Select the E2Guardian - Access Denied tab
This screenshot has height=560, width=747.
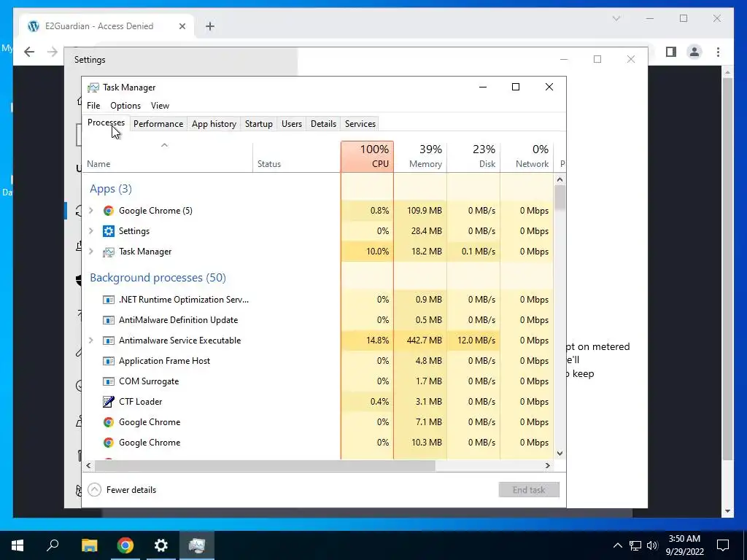[106, 26]
